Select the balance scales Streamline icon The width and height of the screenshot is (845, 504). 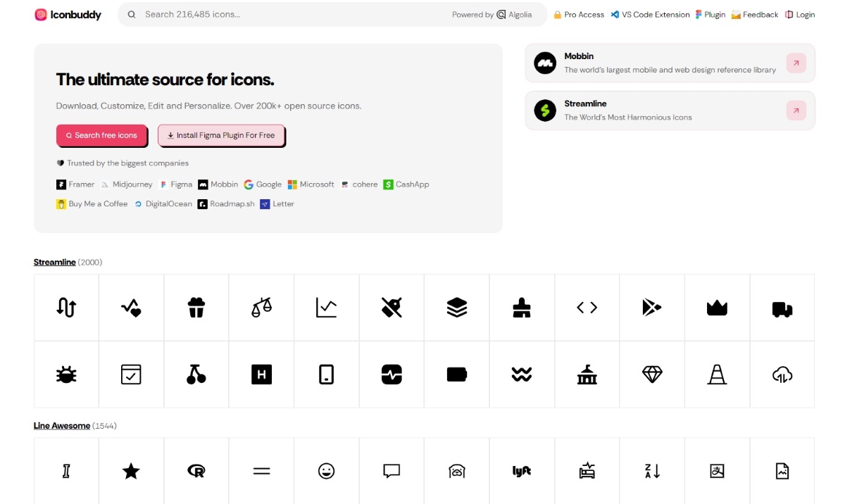(261, 308)
